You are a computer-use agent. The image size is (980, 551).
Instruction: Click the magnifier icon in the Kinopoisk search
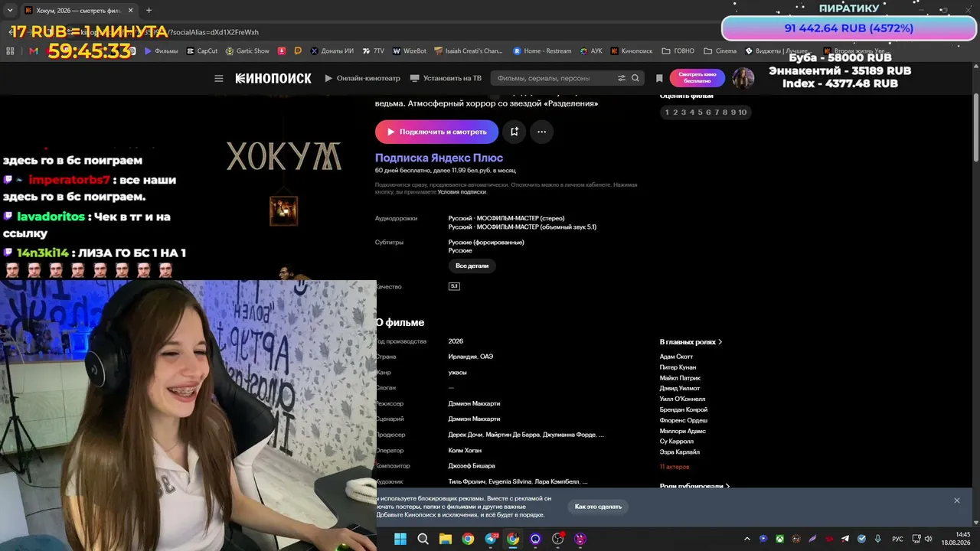tap(635, 78)
